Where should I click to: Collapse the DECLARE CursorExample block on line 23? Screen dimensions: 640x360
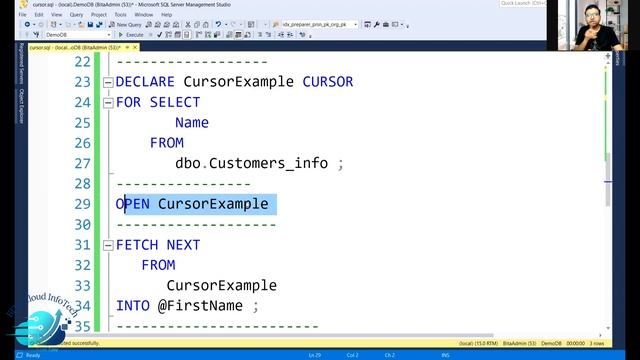(x=108, y=82)
